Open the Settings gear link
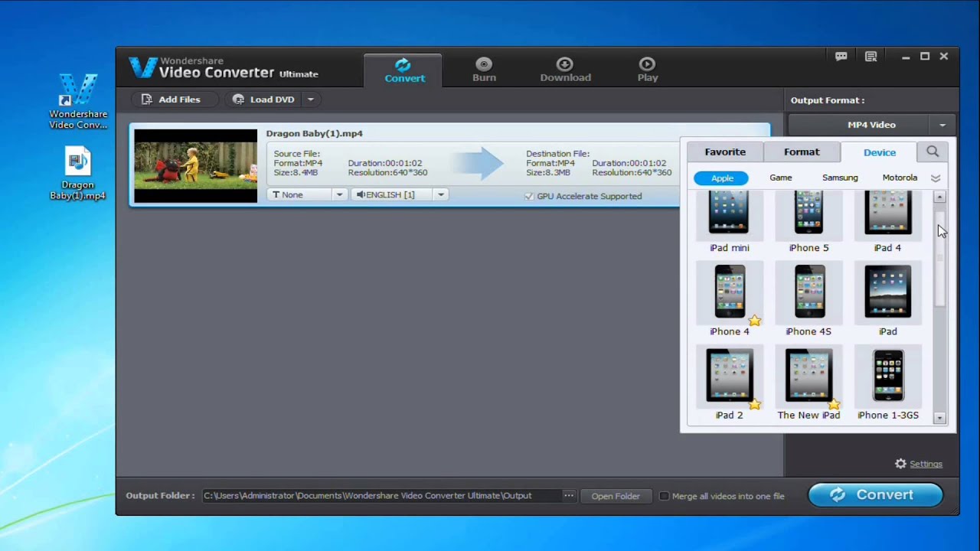 tap(919, 464)
